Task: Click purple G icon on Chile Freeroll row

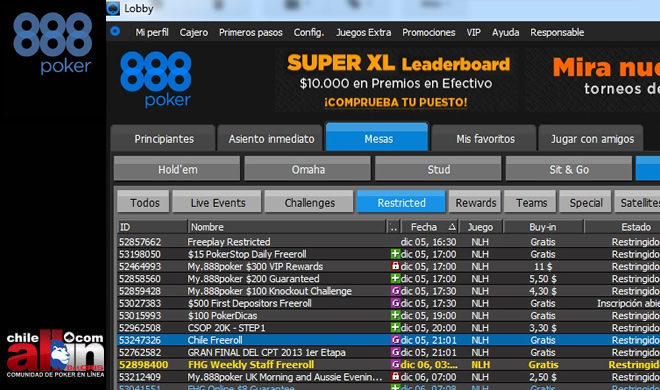Action: [x=395, y=340]
